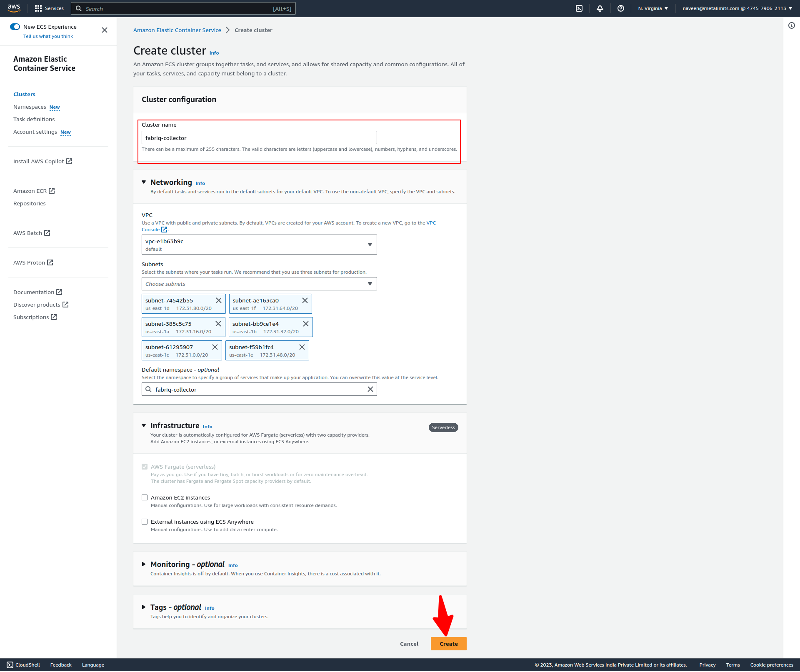
Task: Click the Cancel button
Action: pyautogui.click(x=409, y=644)
